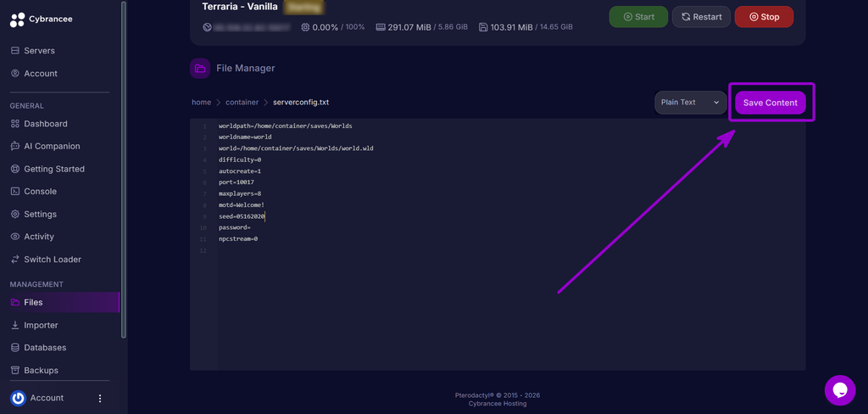This screenshot has height=414, width=868.
Task: Save the file with Save Content
Action: [x=771, y=103]
